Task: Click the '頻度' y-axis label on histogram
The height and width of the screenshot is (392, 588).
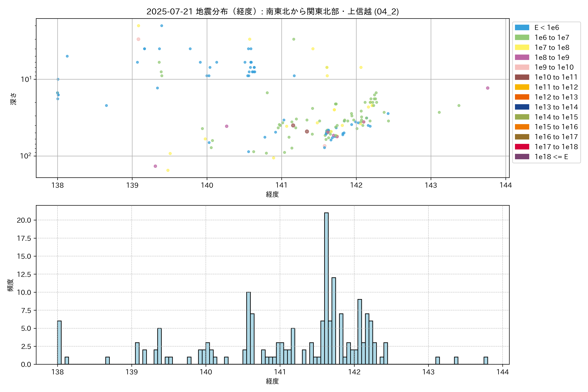Action: pos(10,285)
